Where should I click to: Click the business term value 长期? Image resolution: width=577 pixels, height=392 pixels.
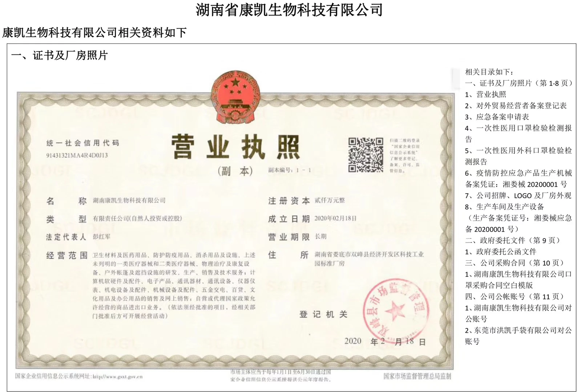pos(320,237)
